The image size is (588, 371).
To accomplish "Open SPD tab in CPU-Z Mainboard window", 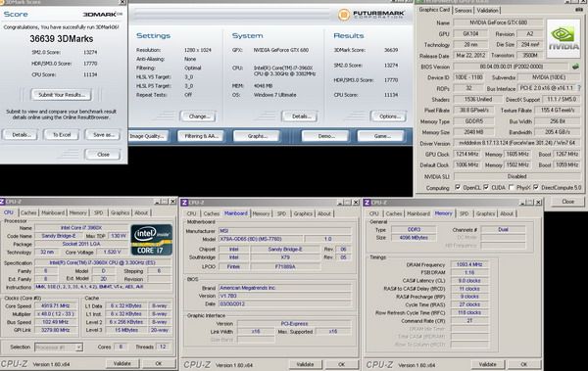I will (281, 213).
